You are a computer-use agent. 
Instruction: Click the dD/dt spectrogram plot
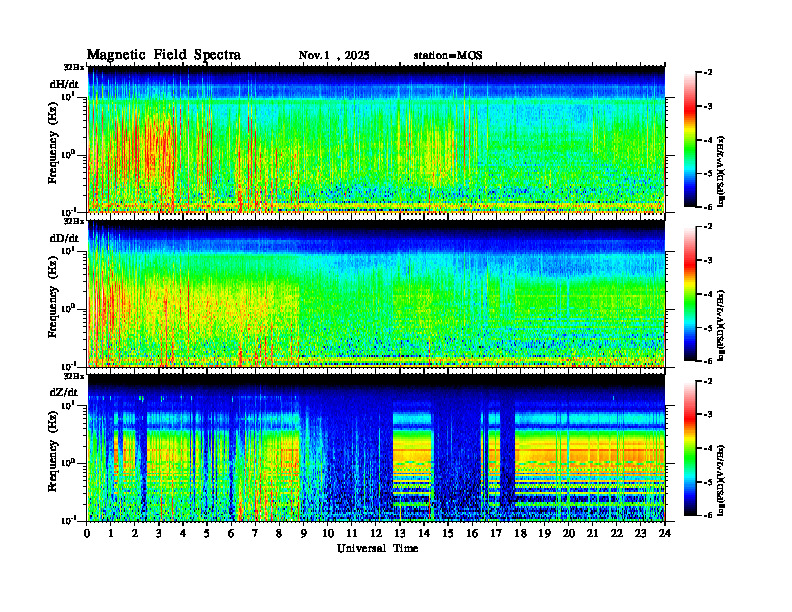[x=376, y=293]
